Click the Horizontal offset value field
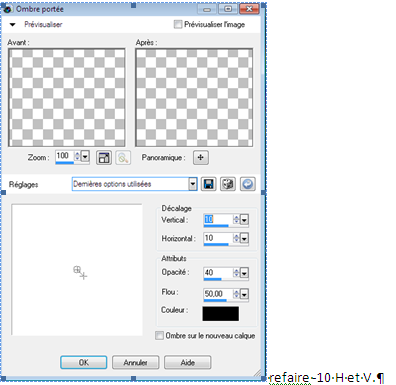396x385 pixels. [218, 238]
